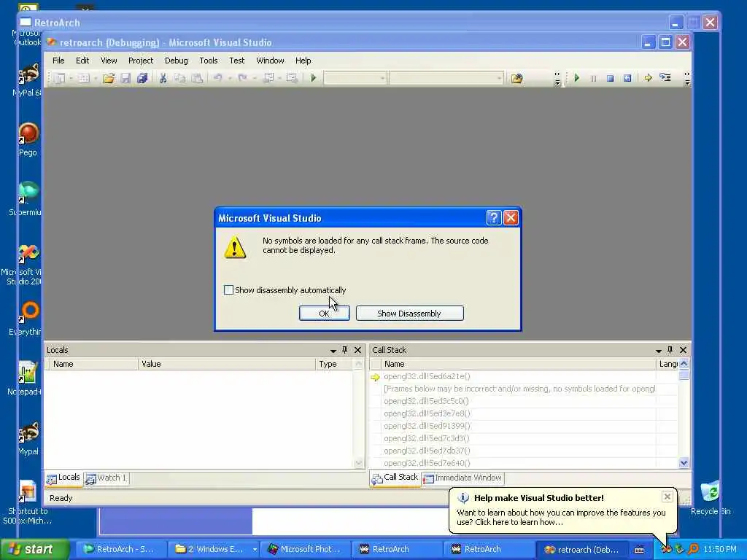Open the solution configuration combo box
The height and width of the screenshot is (560, 747).
[x=355, y=77]
